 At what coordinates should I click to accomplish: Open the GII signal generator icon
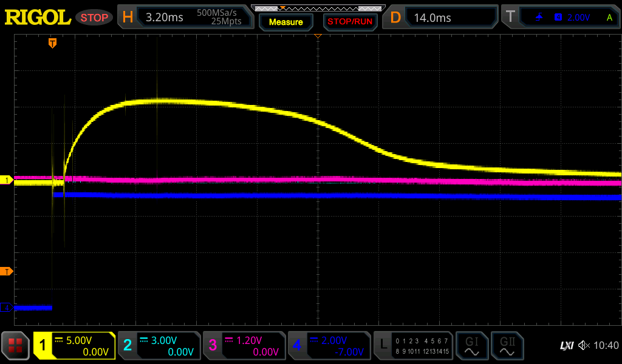[x=506, y=346]
